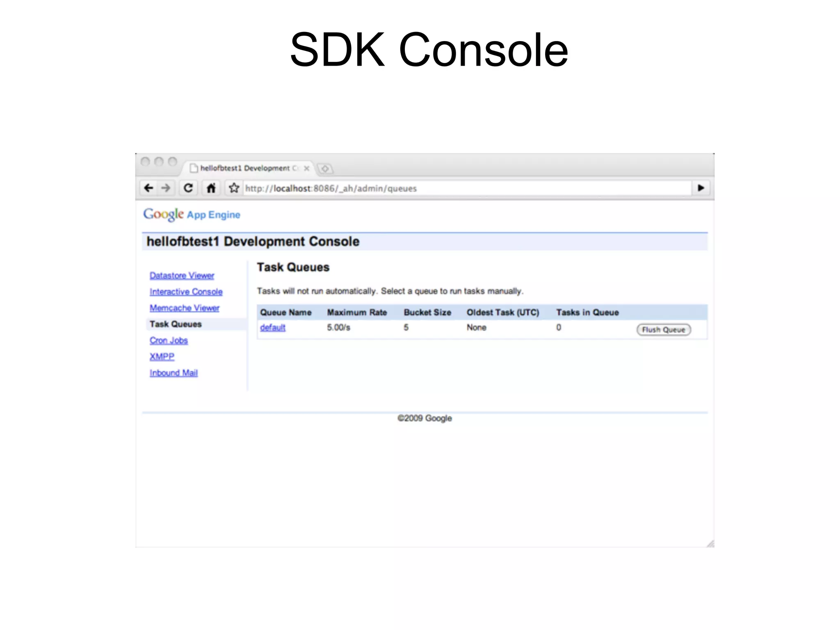The height and width of the screenshot is (630, 840).
Task: Click the red window close button
Action: [x=145, y=161]
